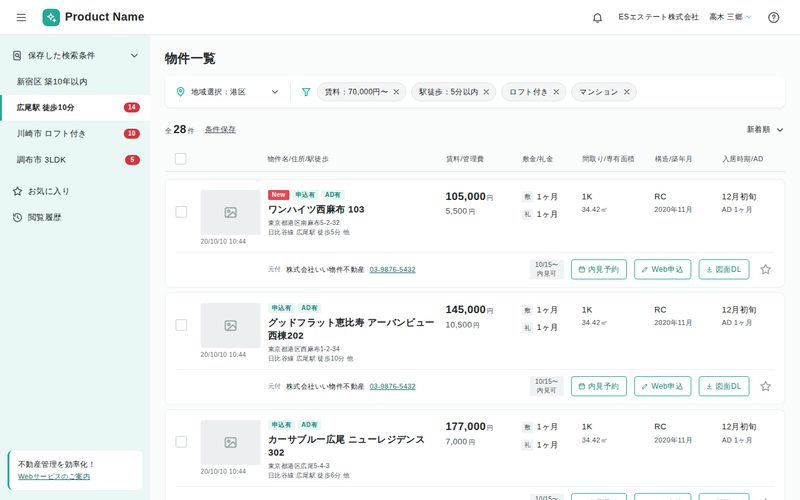Screen dimensions: 800x500
Task: Remove the ロフト付き filter chip
Action: tap(556, 92)
